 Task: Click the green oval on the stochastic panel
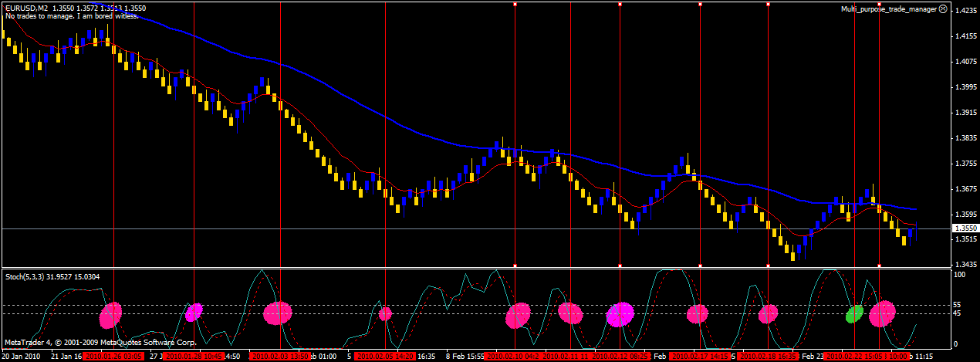click(x=854, y=314)
